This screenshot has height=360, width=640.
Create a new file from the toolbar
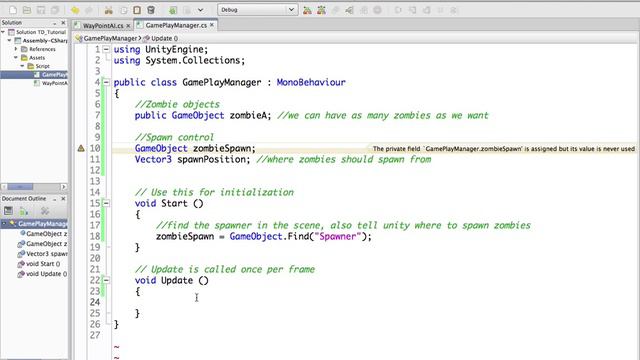[x=13, y=10]
